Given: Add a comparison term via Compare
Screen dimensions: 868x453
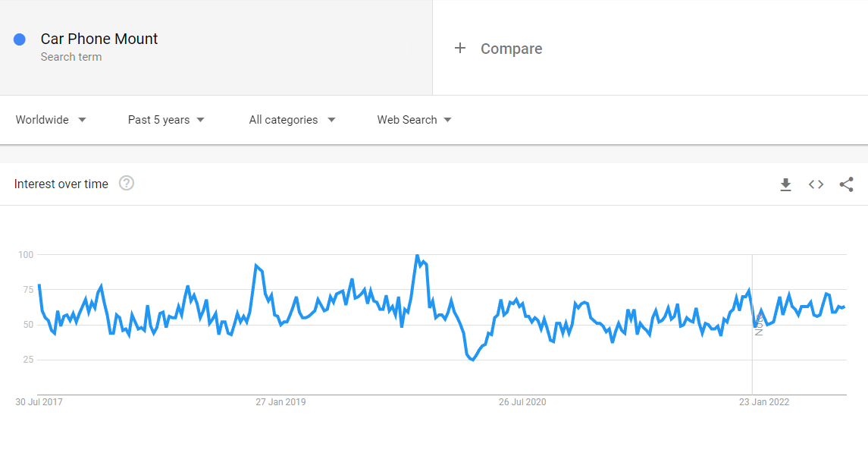Looking at the screenshot, I should click(511, 49).
